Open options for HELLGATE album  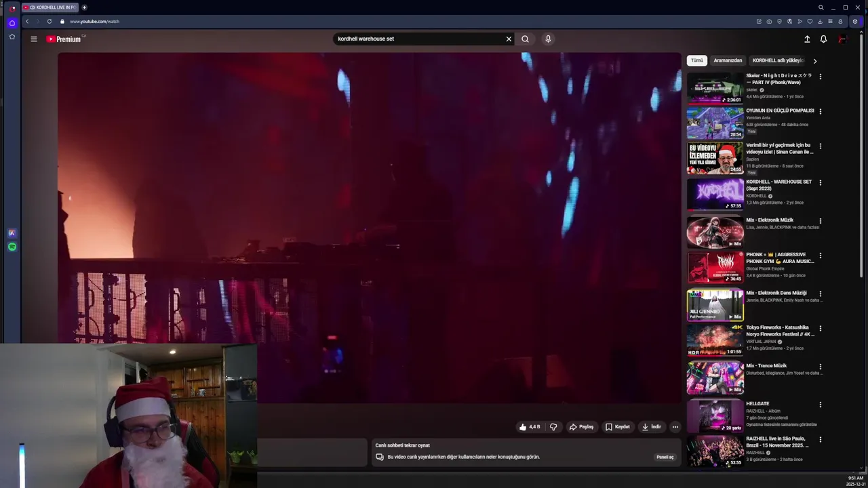(820, 405)
